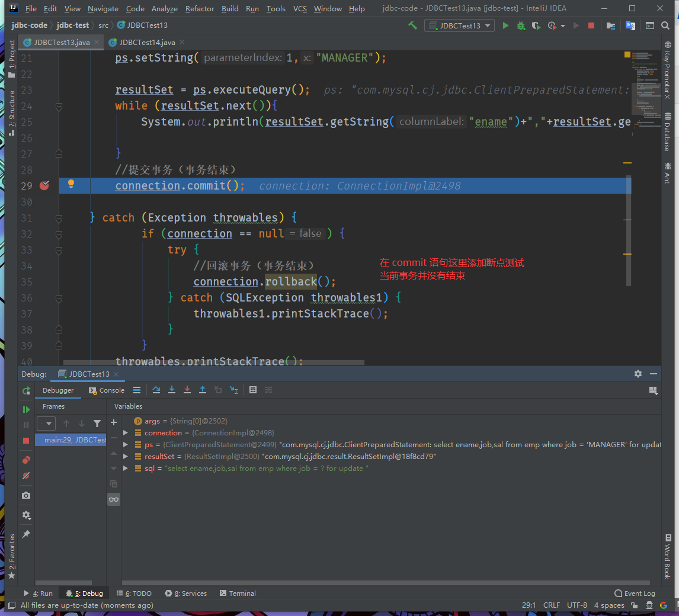Toggle fold marker at catch SQLException line 36

point(59,298)
